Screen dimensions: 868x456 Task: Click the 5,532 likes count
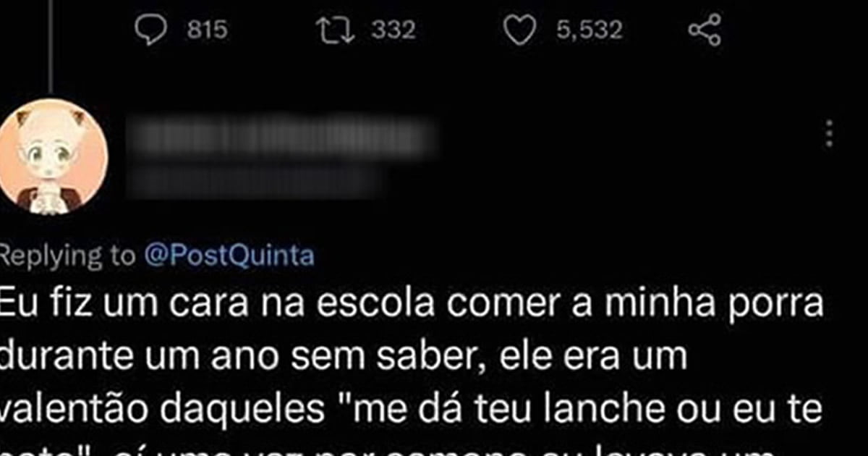[x=590, y=30]
